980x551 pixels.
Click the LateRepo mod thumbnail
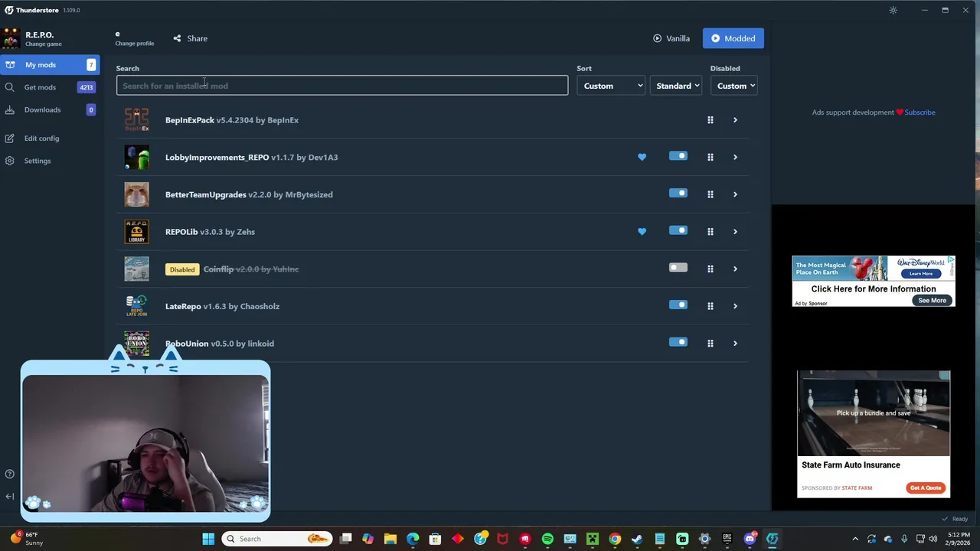pyautogui.click(x=137, y=306)
